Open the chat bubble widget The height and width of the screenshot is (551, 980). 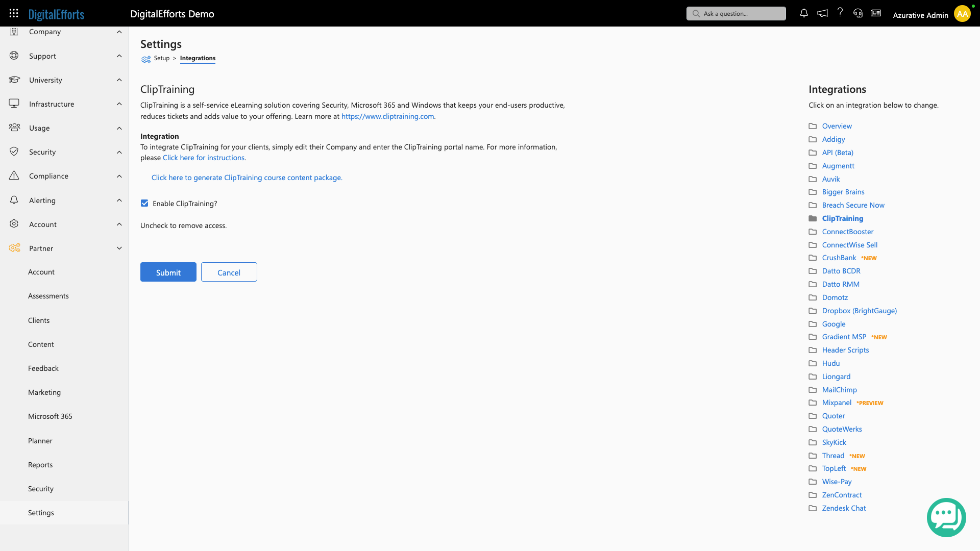pos(946,517)
